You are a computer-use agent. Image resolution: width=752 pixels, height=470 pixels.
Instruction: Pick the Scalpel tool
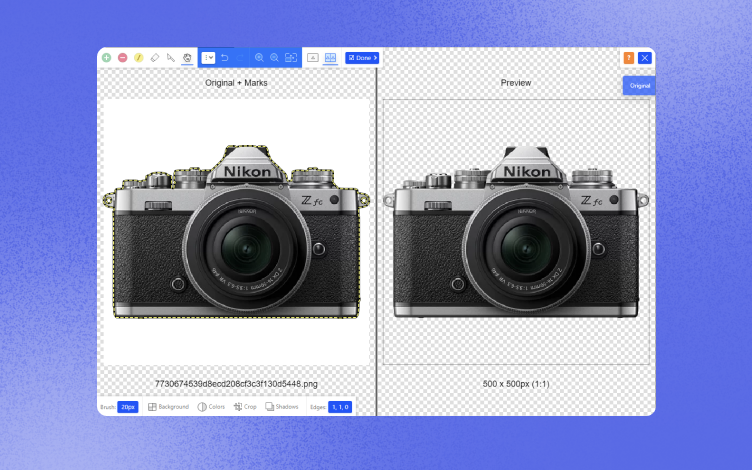point(171,58)
